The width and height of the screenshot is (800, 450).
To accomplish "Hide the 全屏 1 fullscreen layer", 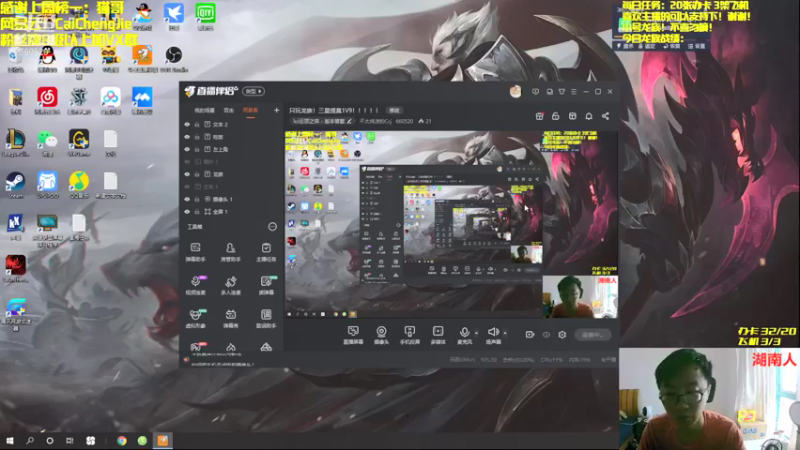I will click(187, 211).
